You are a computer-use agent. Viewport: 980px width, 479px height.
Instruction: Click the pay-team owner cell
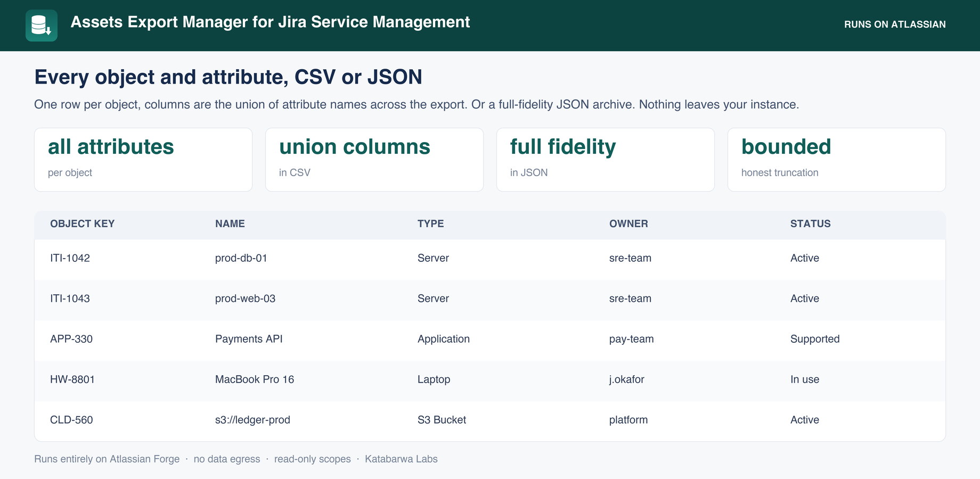(x=632, y=339)
